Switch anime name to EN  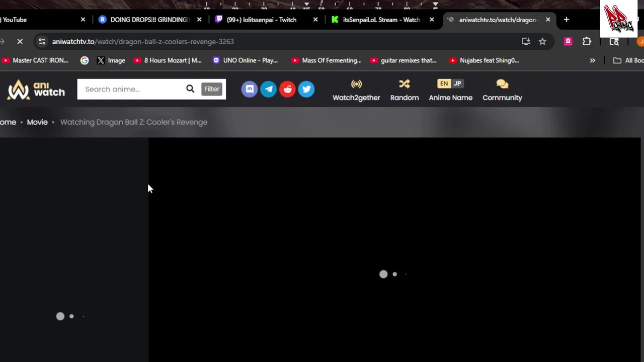click(x=444, y=83)
